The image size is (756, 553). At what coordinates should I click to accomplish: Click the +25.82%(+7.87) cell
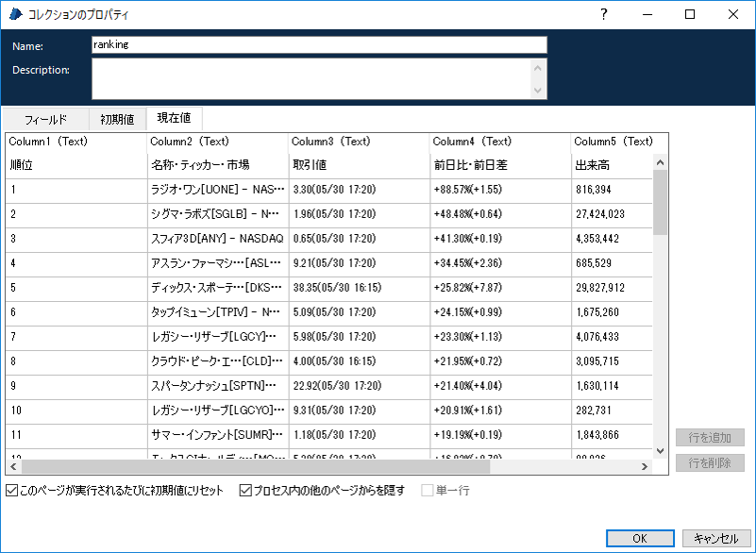pyautogui.click(x=500, y=289)
